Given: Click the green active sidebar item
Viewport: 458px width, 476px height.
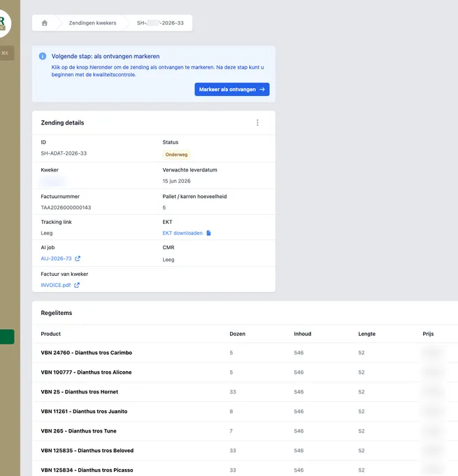Looking at the screenshot, I should coord(7,337).
